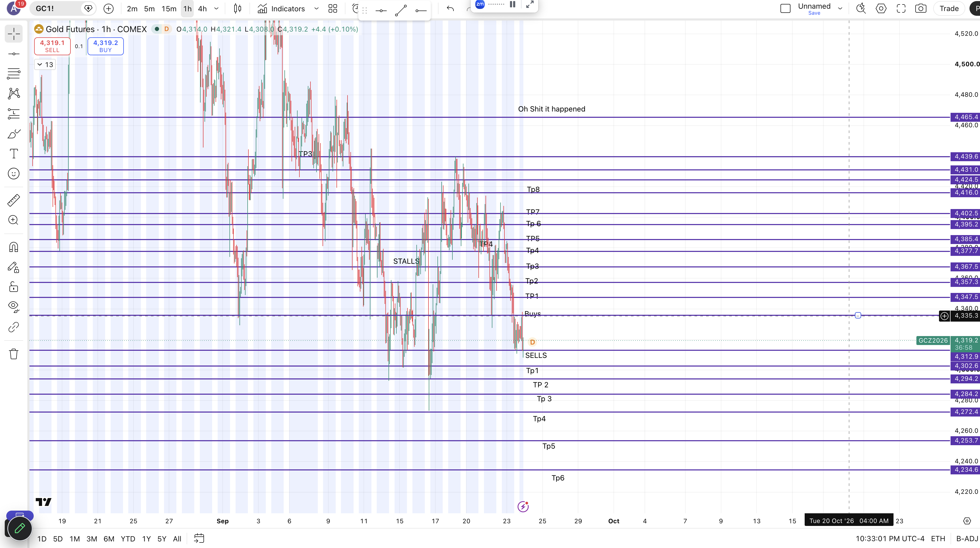Activate the zoom in tool
This screenshot has height=548, width=980.
[x=14, y=220]
